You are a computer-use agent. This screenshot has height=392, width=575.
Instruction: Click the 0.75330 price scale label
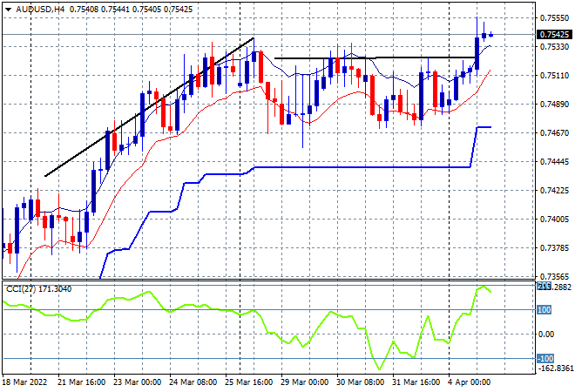554,46
